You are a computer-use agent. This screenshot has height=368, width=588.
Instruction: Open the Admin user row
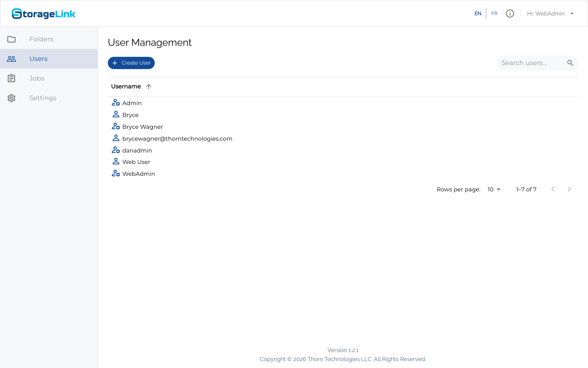(x=343, y=103)
